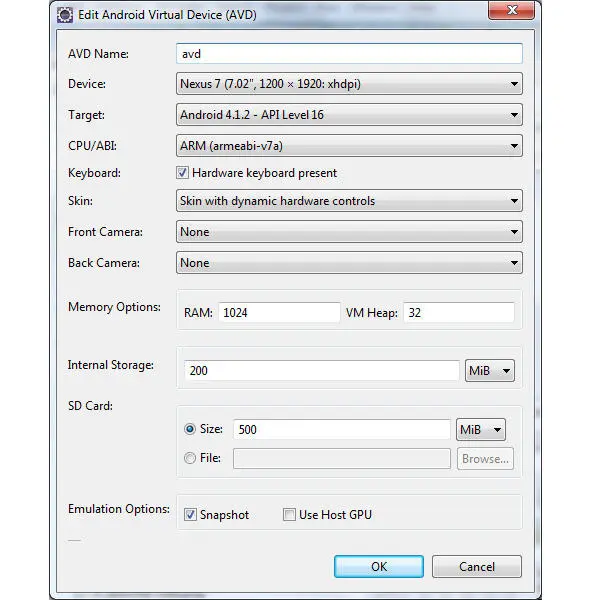Open the Front Camera dropdown
The width and height of the screenshot is (591, 600).
pos(349,232)
